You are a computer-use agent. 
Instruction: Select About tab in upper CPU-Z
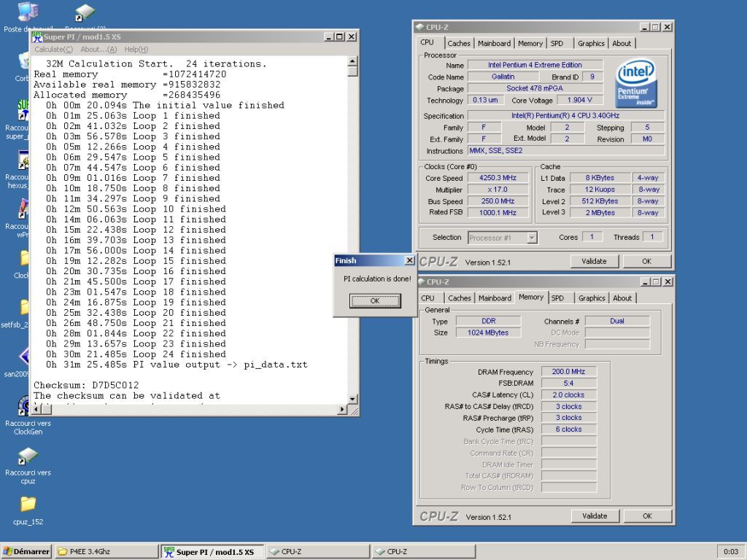(622, 43)
